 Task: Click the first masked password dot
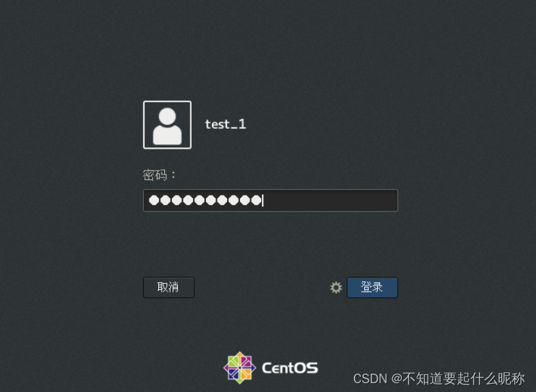pyautogui.click(x=154, y=200)
